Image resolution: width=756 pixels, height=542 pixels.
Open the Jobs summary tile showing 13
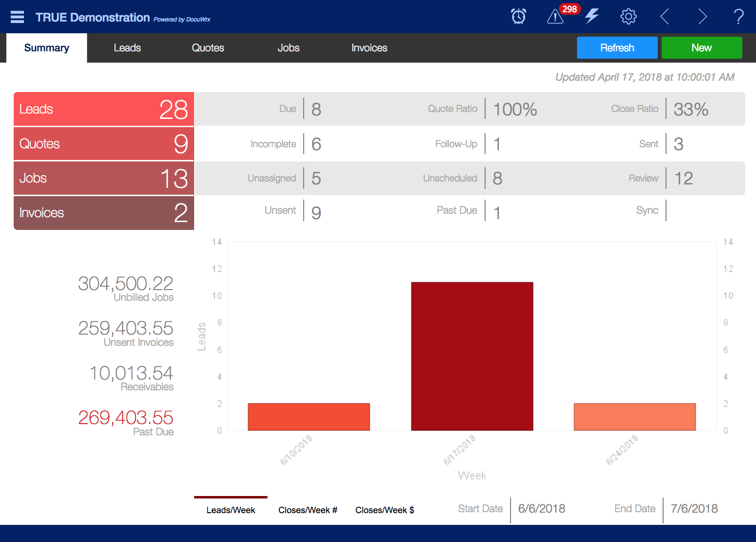[x=104, y=179]
